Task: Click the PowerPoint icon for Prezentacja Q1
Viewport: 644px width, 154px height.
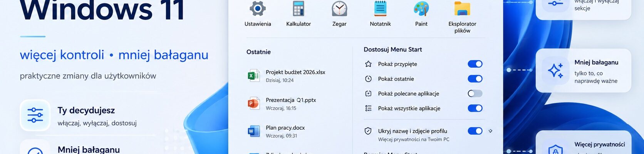Action: click(253, 104)
